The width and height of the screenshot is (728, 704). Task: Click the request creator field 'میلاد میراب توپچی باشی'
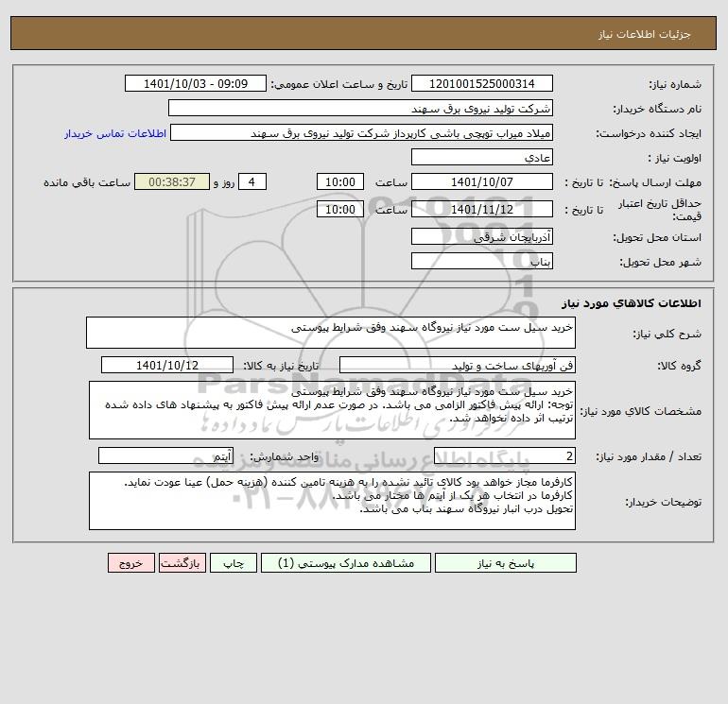tap(362, 132)
